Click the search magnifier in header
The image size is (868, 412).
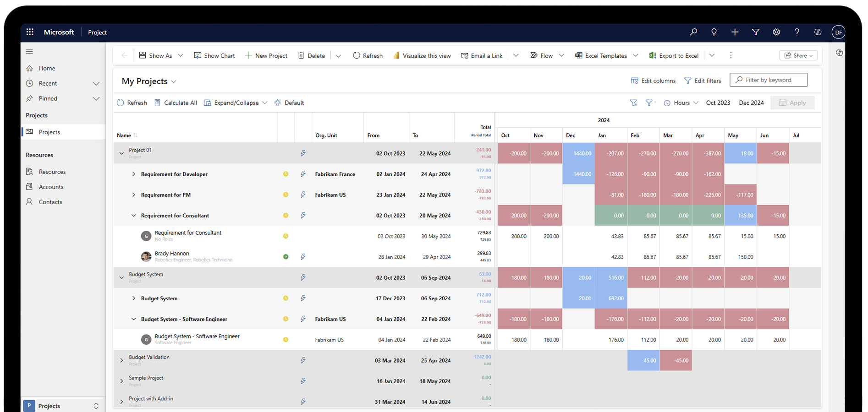click(693, 32)
